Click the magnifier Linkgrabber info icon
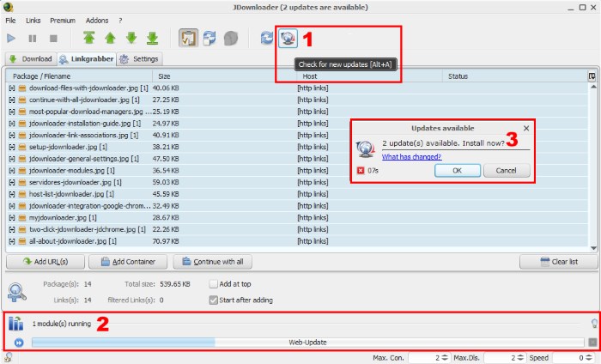 16,293
